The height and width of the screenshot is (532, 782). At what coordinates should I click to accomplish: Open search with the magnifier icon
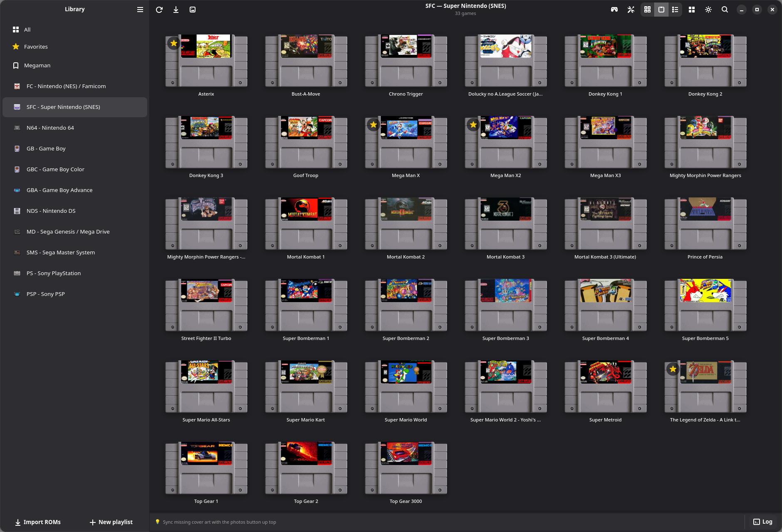pyautogui.click(x=725, y=10)
